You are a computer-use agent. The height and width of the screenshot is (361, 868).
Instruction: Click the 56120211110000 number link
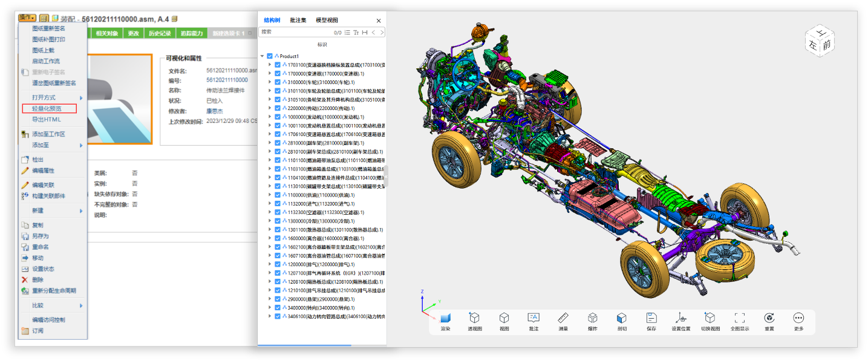point(227,80)
